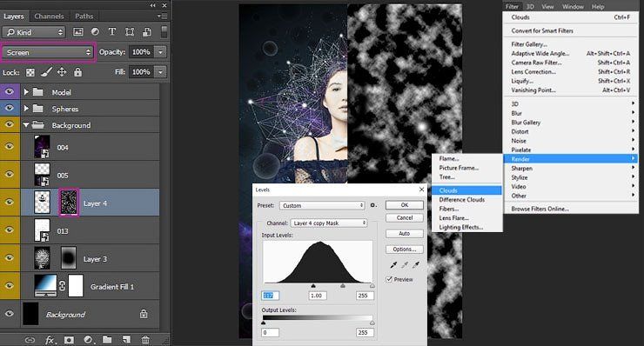Click the midtone input field 1.00
This screenshot has height=346, width=644.
[318, 296]
